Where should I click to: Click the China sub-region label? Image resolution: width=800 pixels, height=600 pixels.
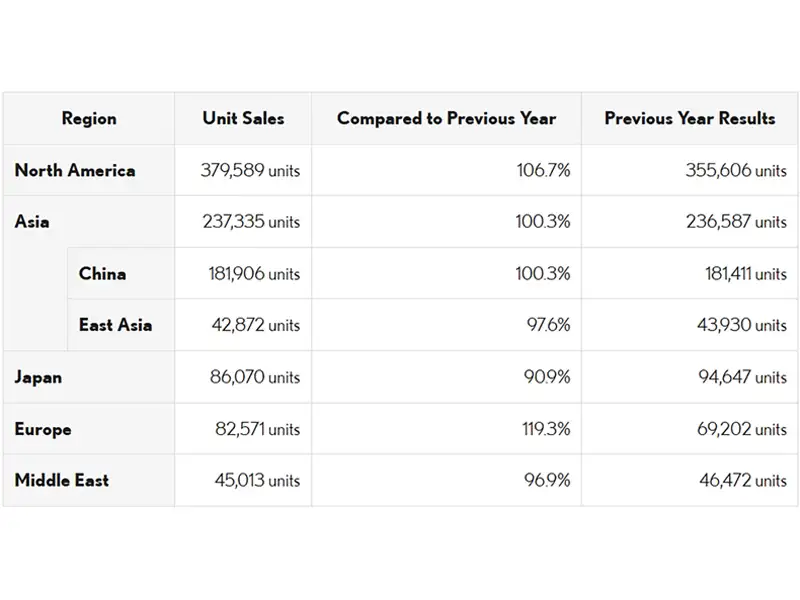[x=103, y=273]
